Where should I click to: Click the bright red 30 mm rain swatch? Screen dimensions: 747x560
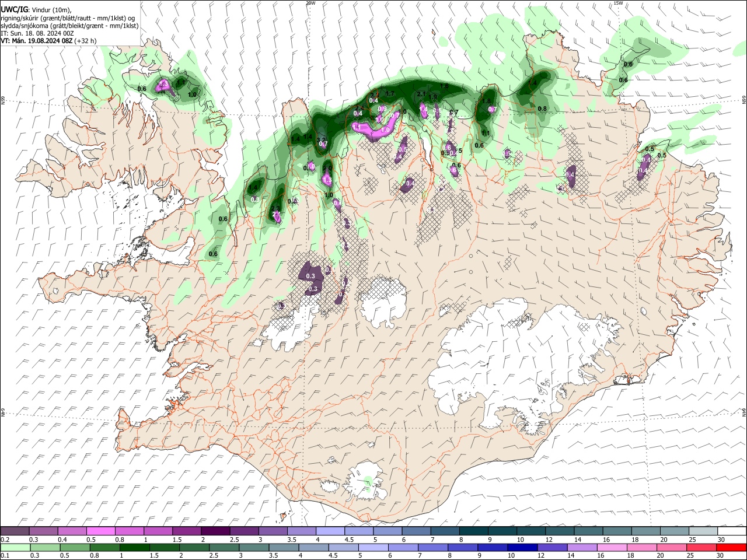(x=731, y=548)
